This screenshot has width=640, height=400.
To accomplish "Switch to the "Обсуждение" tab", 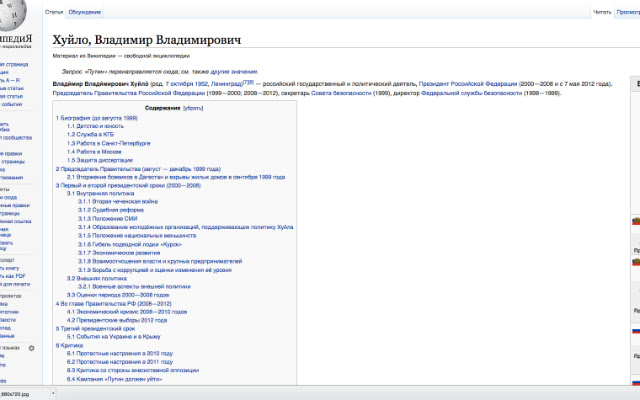I will (x=86, y=12).
